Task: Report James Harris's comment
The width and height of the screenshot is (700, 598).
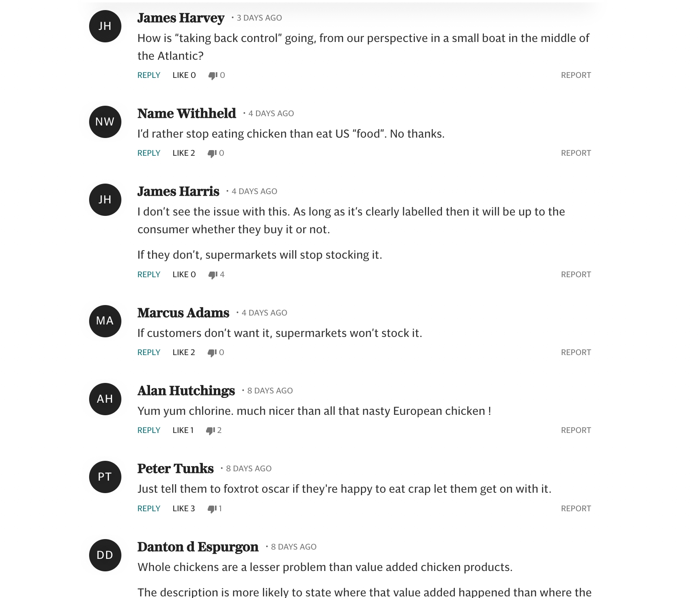Action: [575, 275]
